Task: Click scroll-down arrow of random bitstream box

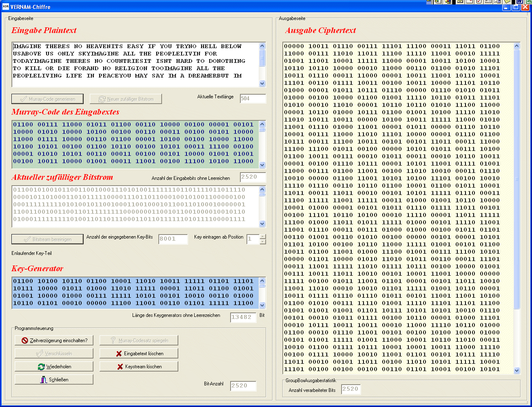Action: click(x=262, y=223)
